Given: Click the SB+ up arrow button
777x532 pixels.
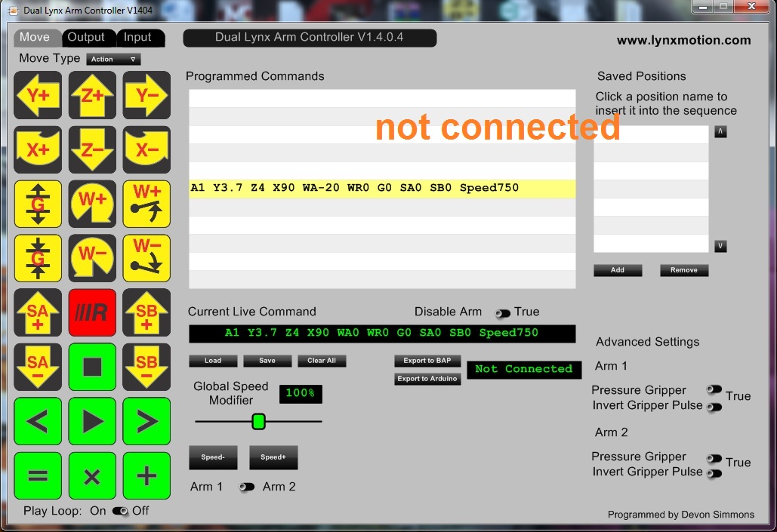Looking at the screenshot, I should 146,312.
